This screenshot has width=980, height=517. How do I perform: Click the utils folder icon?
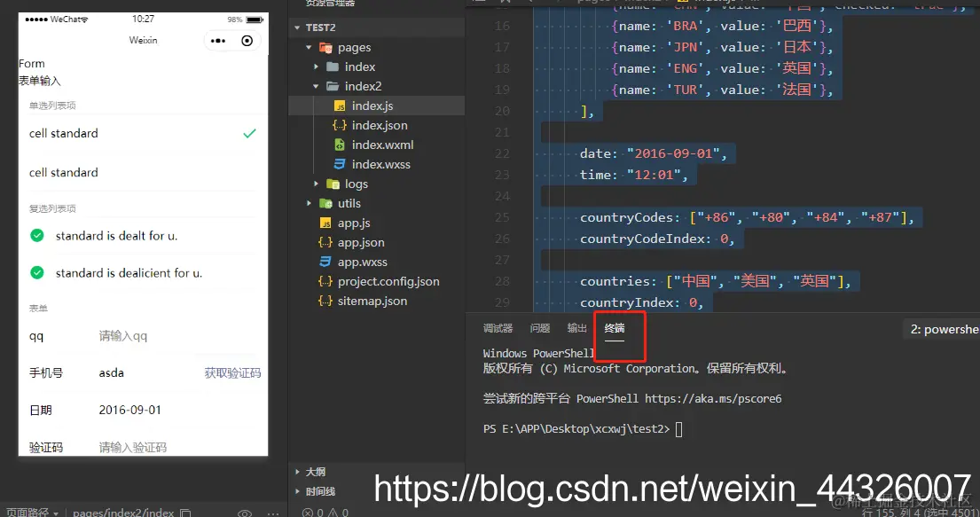[x=325, y=203]
